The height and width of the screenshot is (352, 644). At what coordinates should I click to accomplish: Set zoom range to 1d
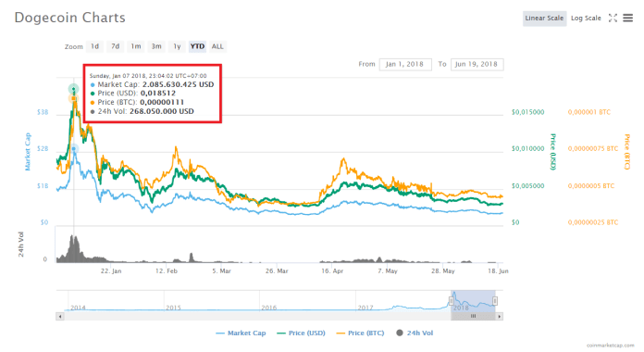tap(95, 46)
